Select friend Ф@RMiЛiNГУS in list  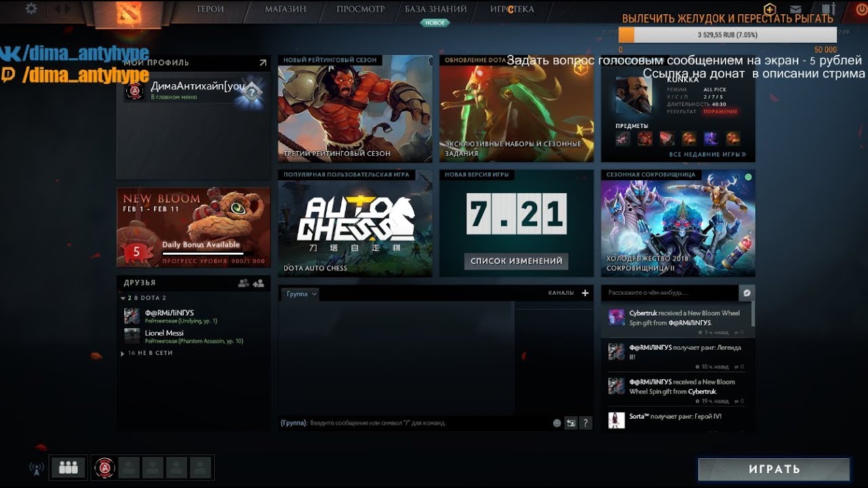pos(193,316)
